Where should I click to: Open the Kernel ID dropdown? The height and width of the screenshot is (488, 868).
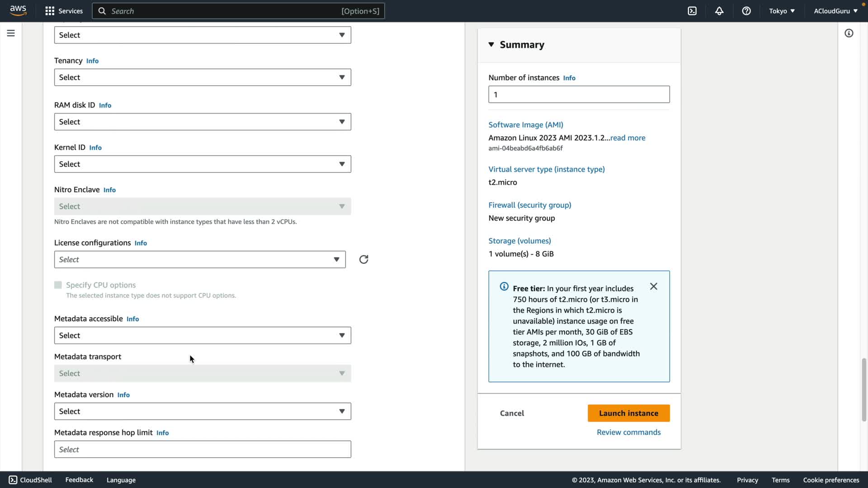(203, 164)
